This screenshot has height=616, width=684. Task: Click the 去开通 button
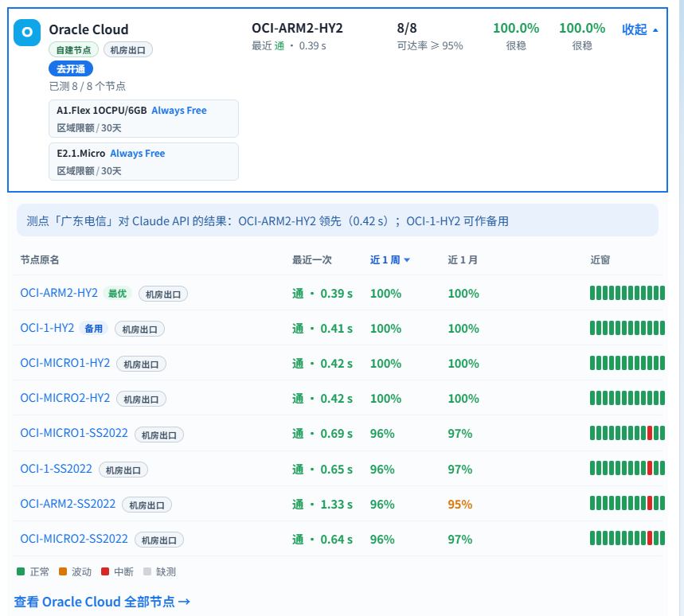click(71, 69)
